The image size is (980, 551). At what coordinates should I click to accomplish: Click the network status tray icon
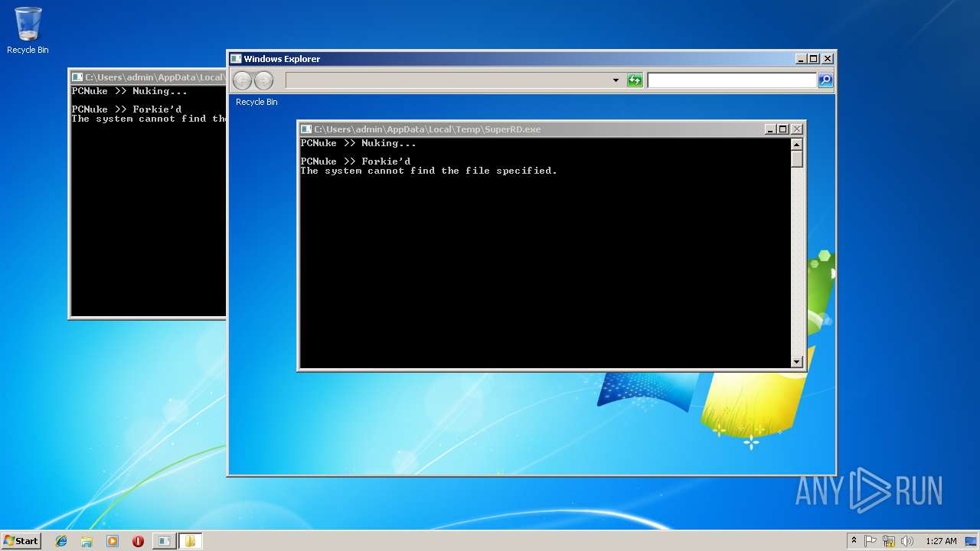pyautogui.click(x=889, y=541)
